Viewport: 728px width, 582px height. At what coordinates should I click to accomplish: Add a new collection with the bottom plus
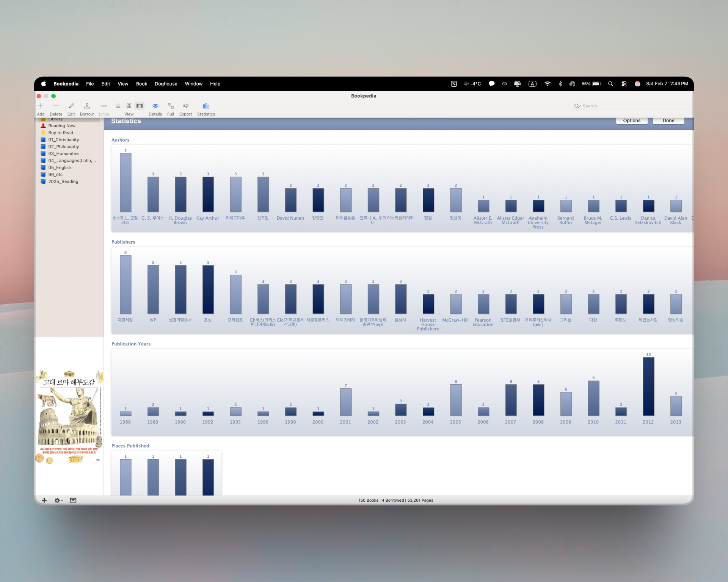pos(44,501)
